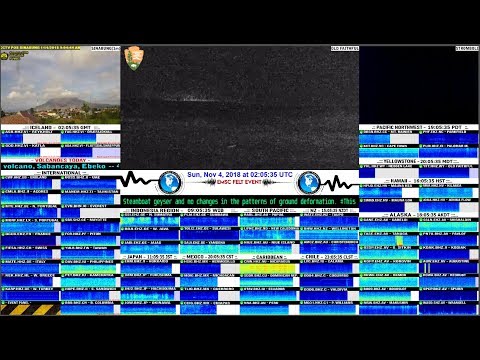The width and height of the screenshot is (480, 360).
Task: Select the INDONESIA REGION section header
Action: [x=180, y=210]
